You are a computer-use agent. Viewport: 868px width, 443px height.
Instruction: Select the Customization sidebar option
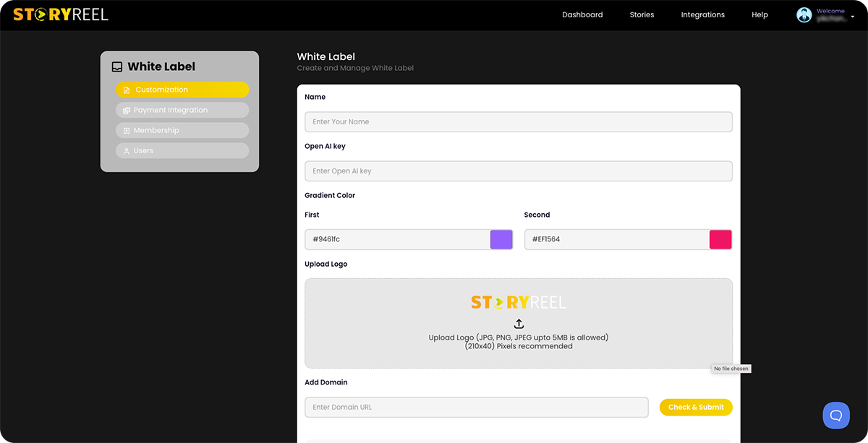[182, 90]
